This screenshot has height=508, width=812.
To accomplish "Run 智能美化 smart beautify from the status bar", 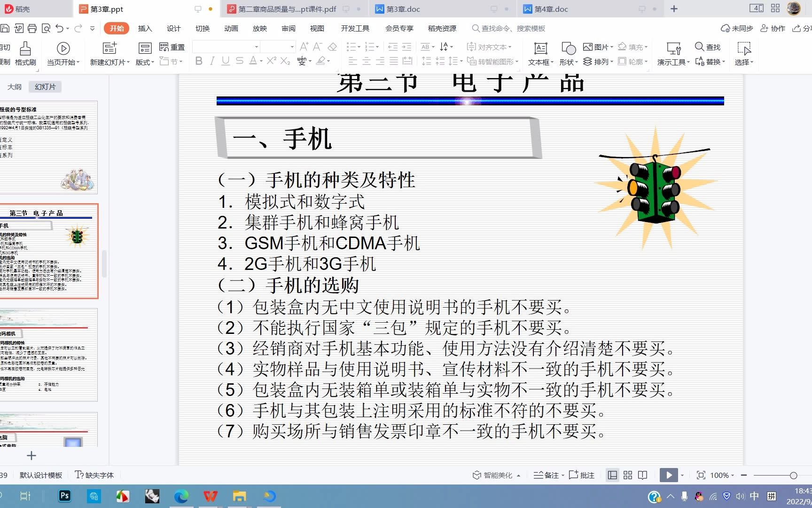I will click(493, 475).
